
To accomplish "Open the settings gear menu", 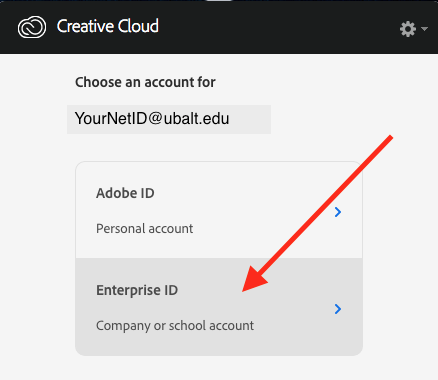I will coord(408,29).
